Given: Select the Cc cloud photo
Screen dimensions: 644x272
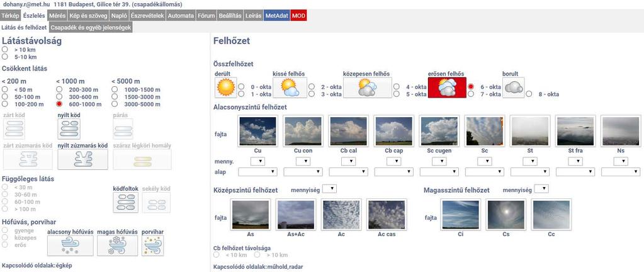Looking at the screenshot, I should click(x=551, y=215).
